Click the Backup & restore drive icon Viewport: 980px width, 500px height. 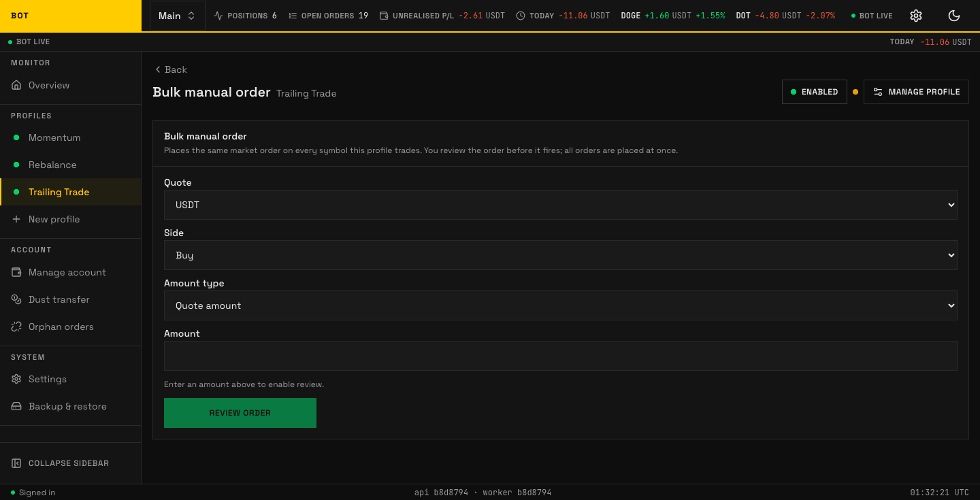(x=16, y=406)
